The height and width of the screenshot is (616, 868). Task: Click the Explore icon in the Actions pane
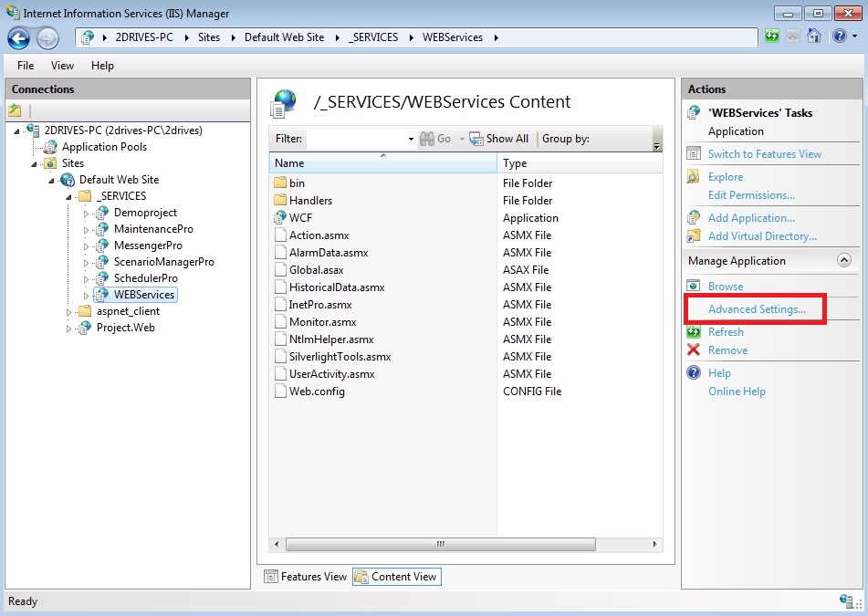pyautogui.click(x=694, y=177)
